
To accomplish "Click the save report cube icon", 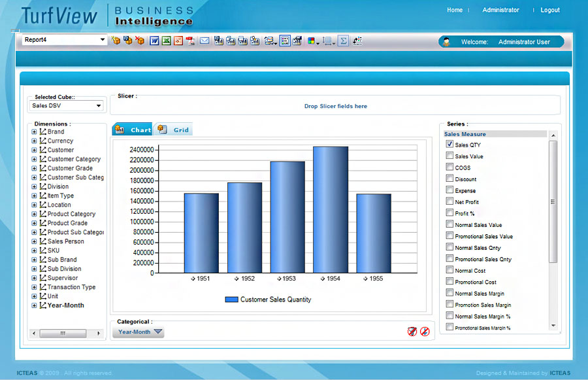I will (128, 40).
